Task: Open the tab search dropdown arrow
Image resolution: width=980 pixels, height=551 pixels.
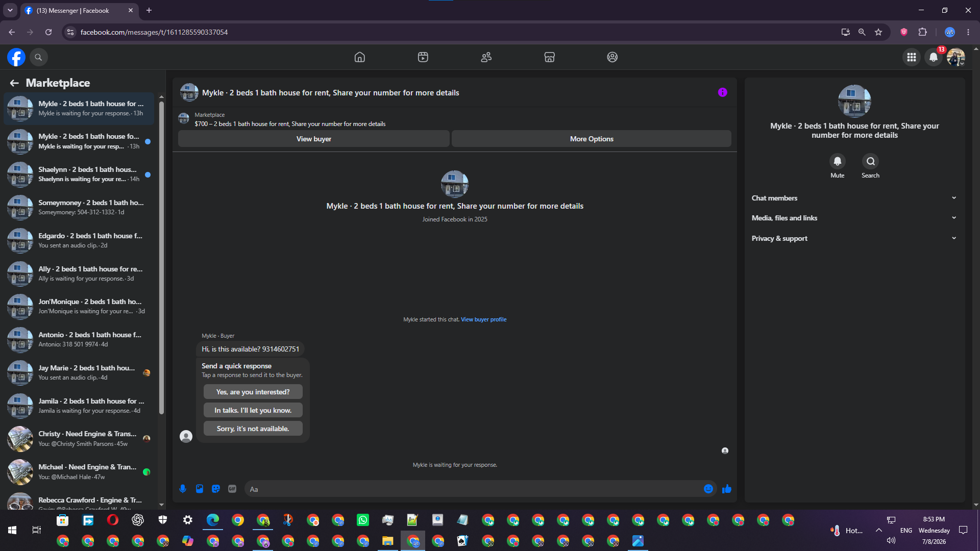Action: click(10, 10)
